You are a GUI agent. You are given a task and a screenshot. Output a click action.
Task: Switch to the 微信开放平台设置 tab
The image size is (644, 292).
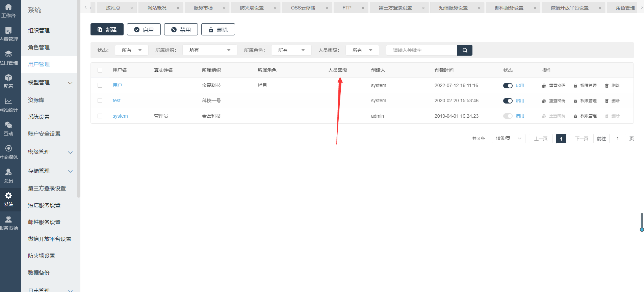point(569,8)
